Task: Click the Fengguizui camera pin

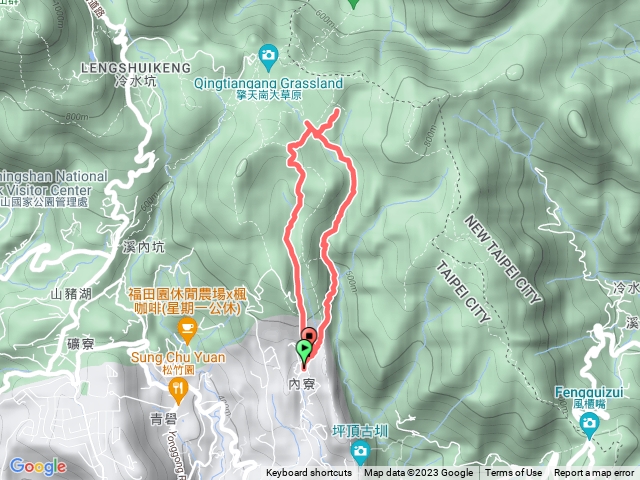Action: pyautogui.click(x=589, y=425)
